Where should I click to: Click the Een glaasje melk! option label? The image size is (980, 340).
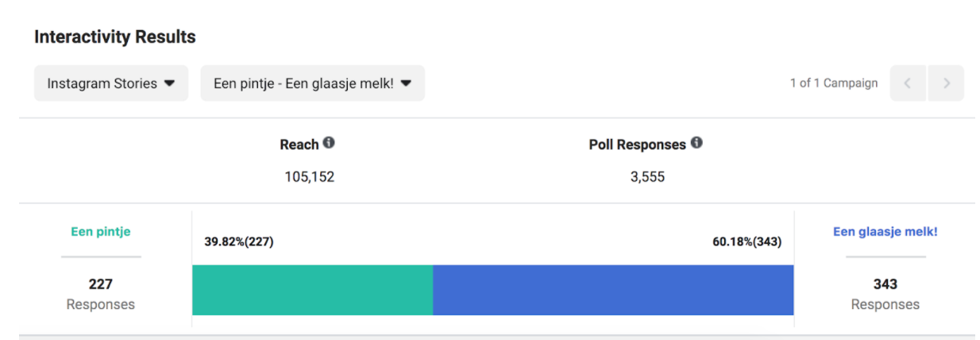tap(885, 232)
